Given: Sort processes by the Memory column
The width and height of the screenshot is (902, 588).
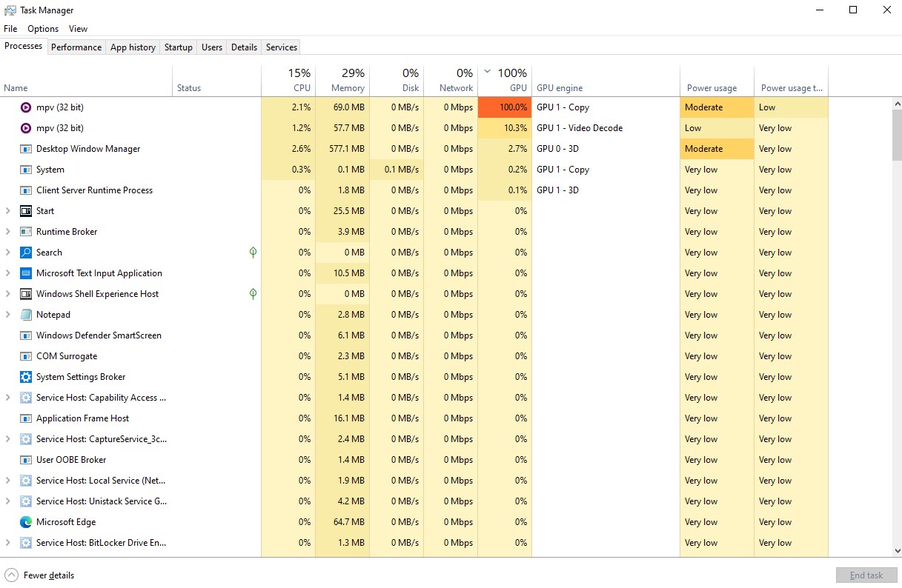Looking at the screenshot, I should [346, 80].
